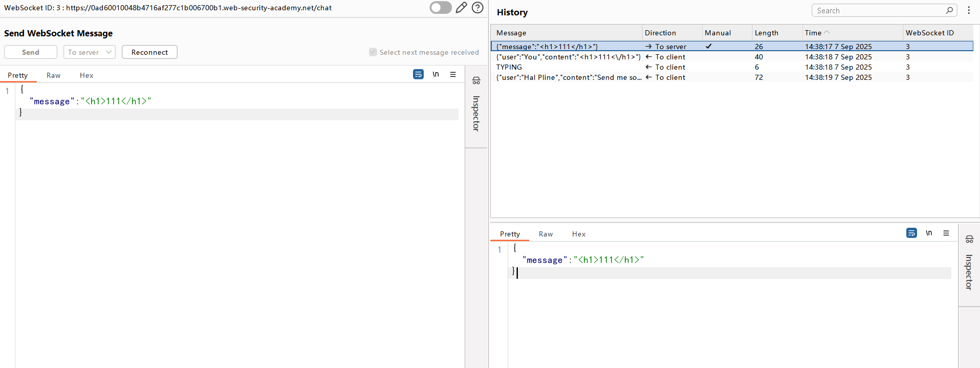
Task: Open the help question mark icon
Action: pos(477,8)
